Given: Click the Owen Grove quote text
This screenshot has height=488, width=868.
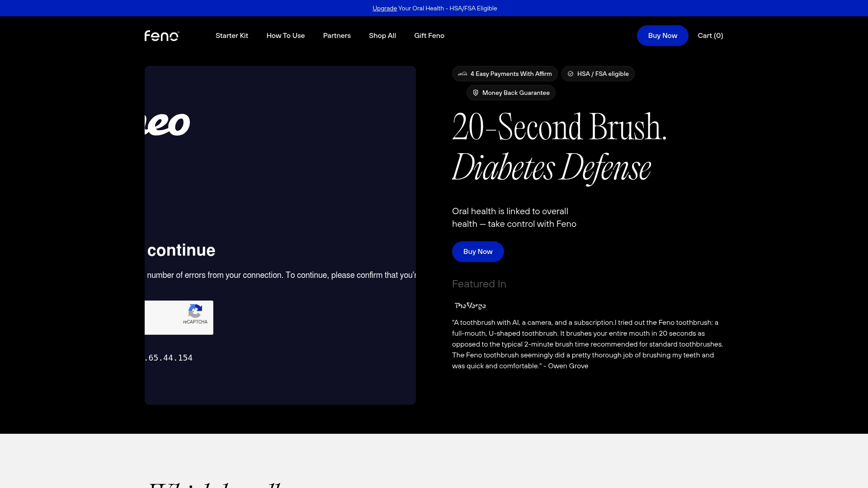Looking at the screenshot, I should [x=588, y=344].
